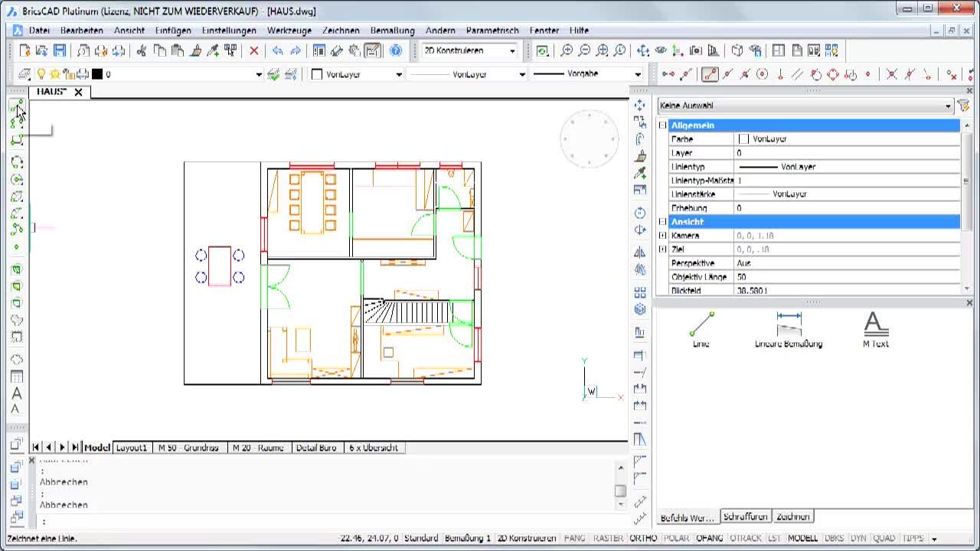Click the blue Help icon
The image size is (980, 551).
click(396, 51)
